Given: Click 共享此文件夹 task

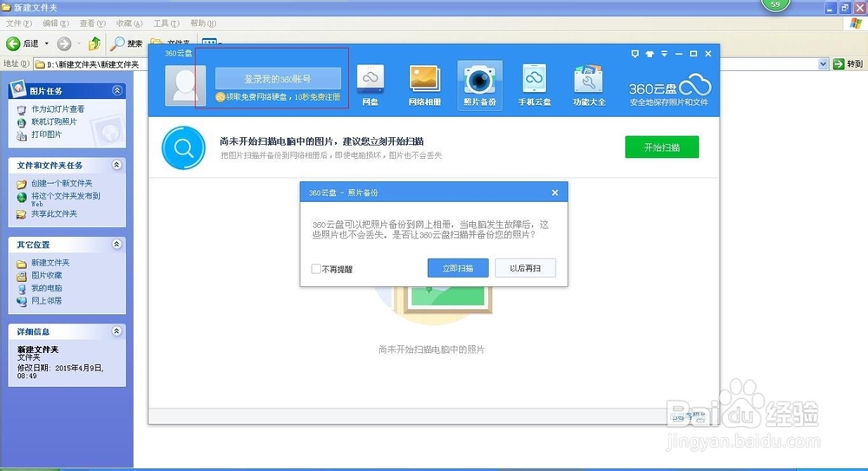Looking at the screenshot, I should [54, 213].
